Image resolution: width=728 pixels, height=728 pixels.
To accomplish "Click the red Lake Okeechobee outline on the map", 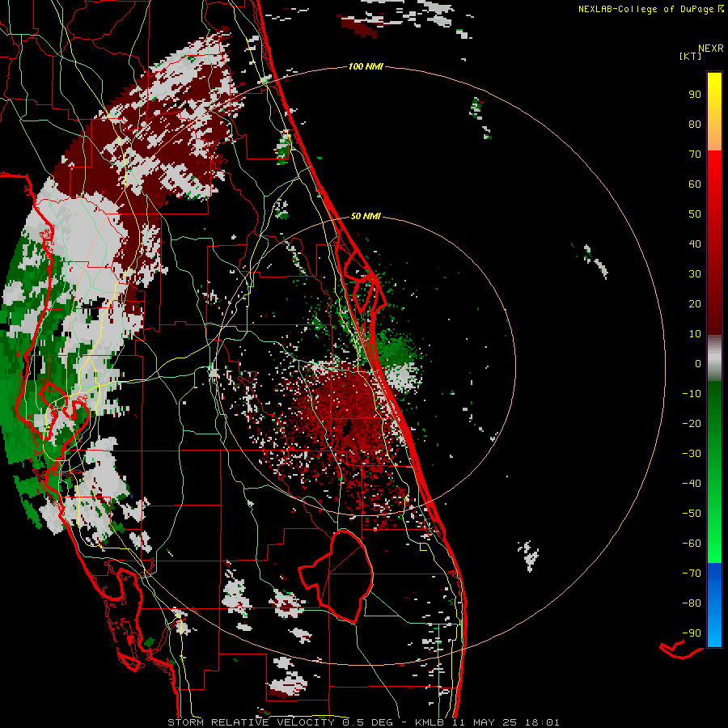I will (x=336, y=576).
